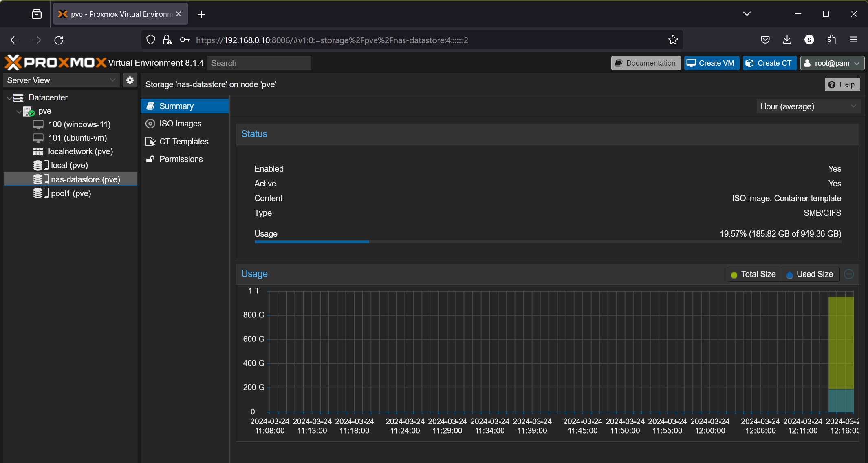Screen dimensions: 868x463
Task: Click the Search input field
Action: click(259, 63)
